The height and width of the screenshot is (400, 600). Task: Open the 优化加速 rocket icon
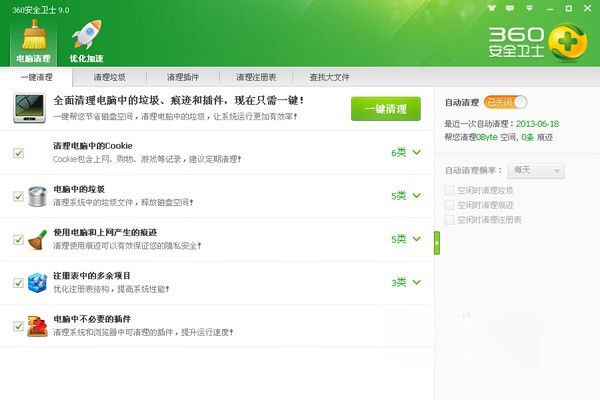tap(87, 41)
